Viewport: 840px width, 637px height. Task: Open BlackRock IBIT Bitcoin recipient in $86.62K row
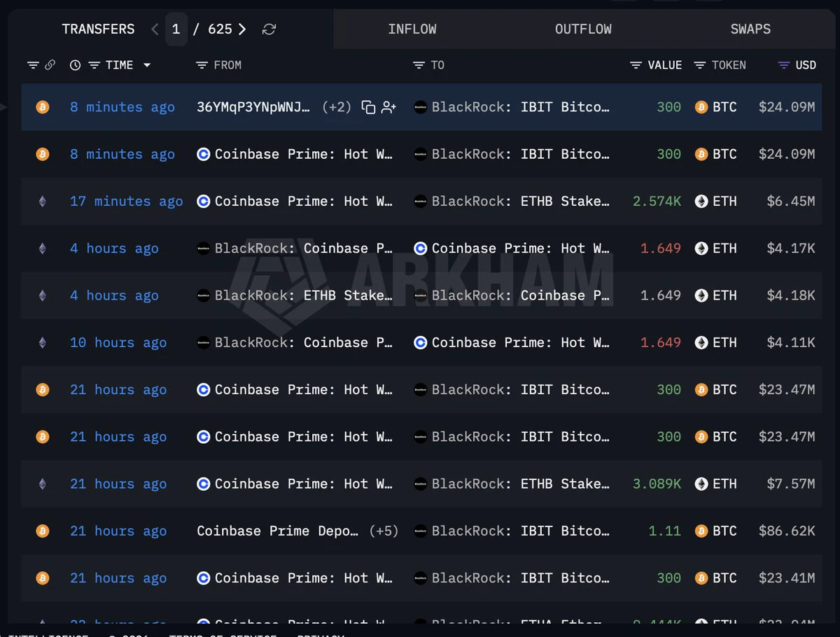(521, 531)
